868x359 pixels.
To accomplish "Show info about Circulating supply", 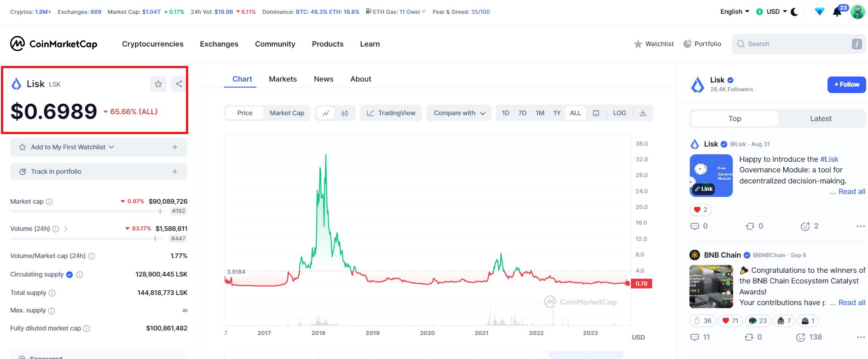I will pos(80,275).
